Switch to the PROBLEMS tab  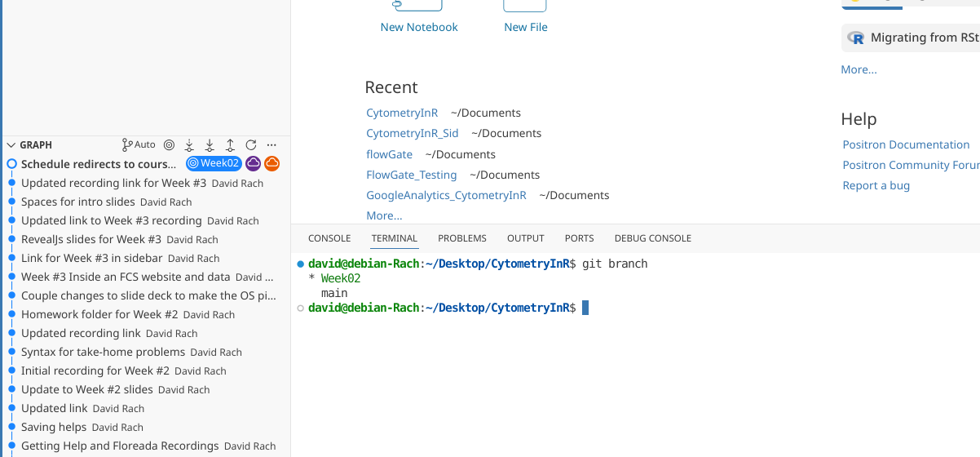[x=461, y=238]
